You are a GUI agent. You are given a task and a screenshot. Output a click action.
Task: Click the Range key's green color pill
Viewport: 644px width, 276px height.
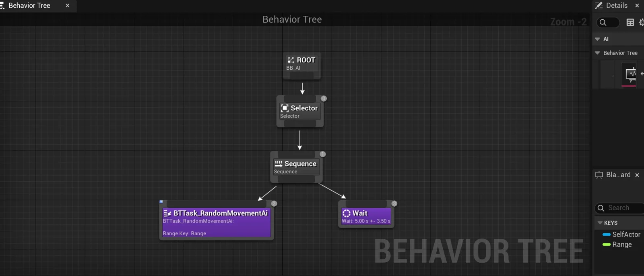(607, 245)
